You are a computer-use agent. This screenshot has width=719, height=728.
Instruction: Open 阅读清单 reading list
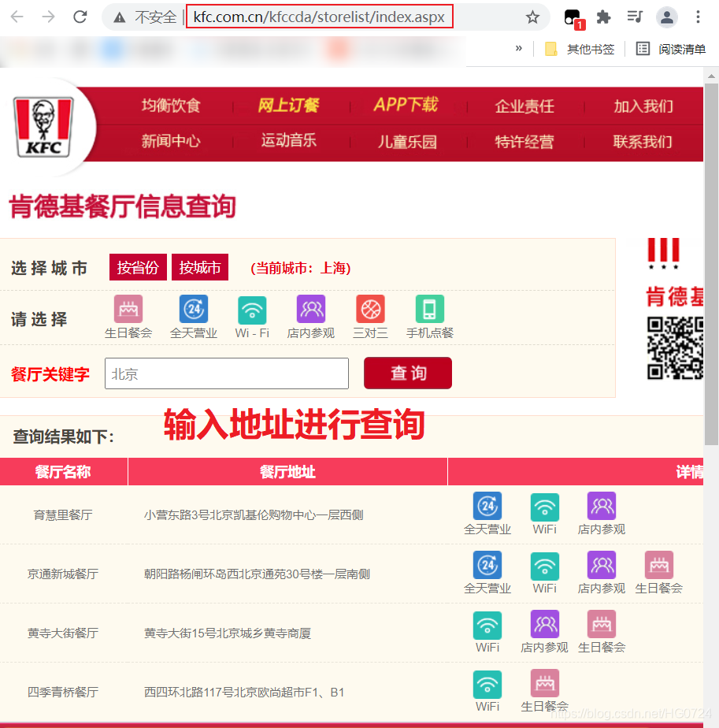coord(671,49)
